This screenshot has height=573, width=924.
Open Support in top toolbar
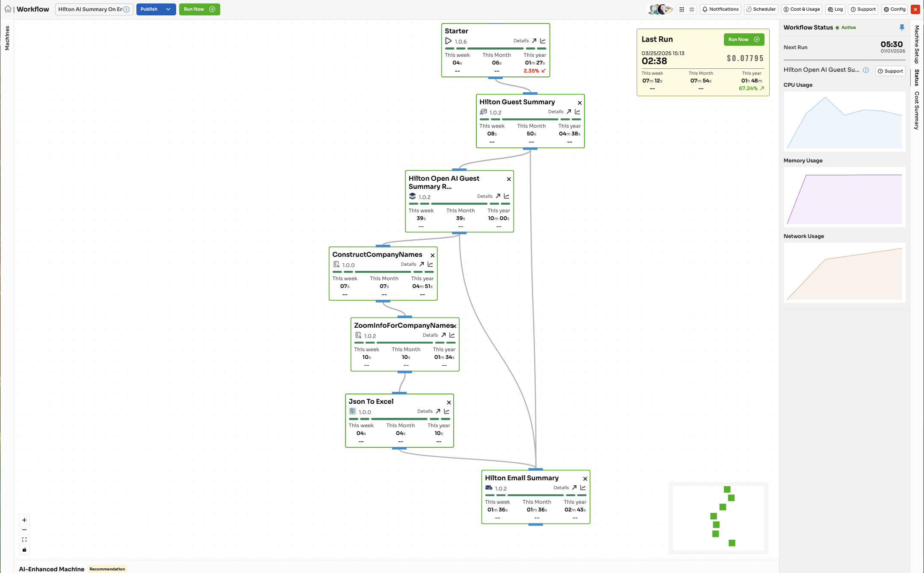863,9
